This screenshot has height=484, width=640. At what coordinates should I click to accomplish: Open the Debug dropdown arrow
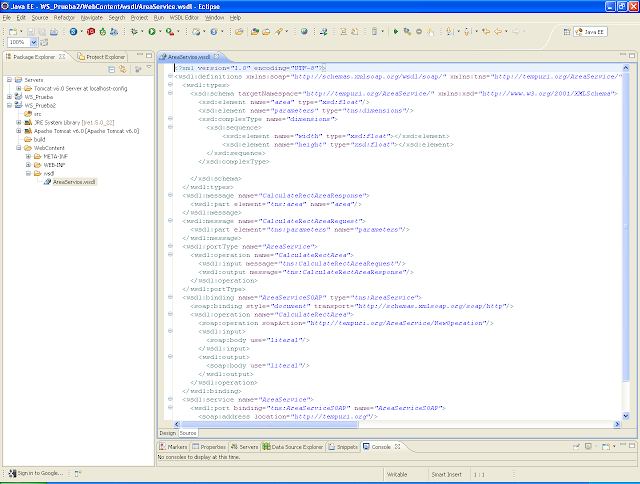coord(142,31)
